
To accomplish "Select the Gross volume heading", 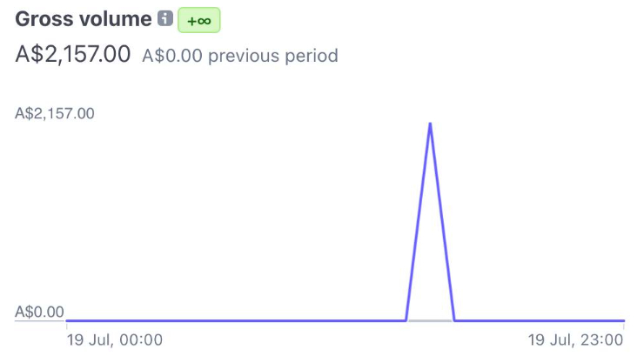I will [x=84, y=19].
